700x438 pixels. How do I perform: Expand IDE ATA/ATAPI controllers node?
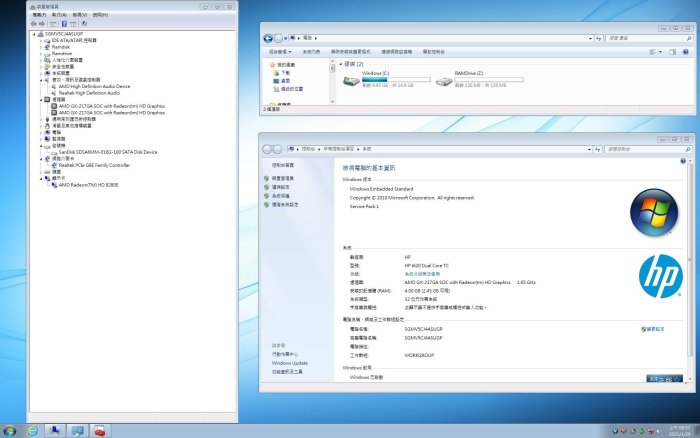(41, 41)
